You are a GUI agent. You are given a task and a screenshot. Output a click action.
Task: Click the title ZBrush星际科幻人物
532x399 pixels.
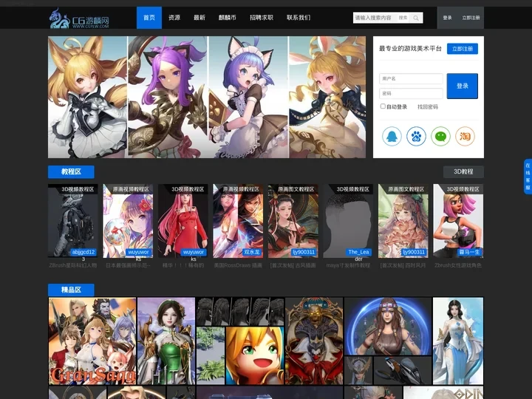pos(73,265)
